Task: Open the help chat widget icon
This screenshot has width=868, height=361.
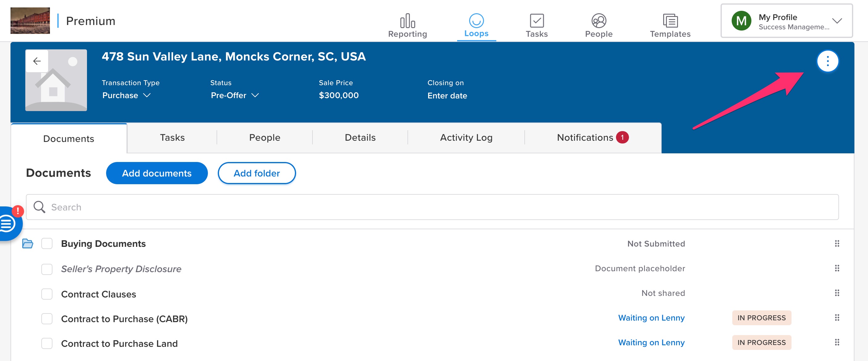Action: pos(7,224)
